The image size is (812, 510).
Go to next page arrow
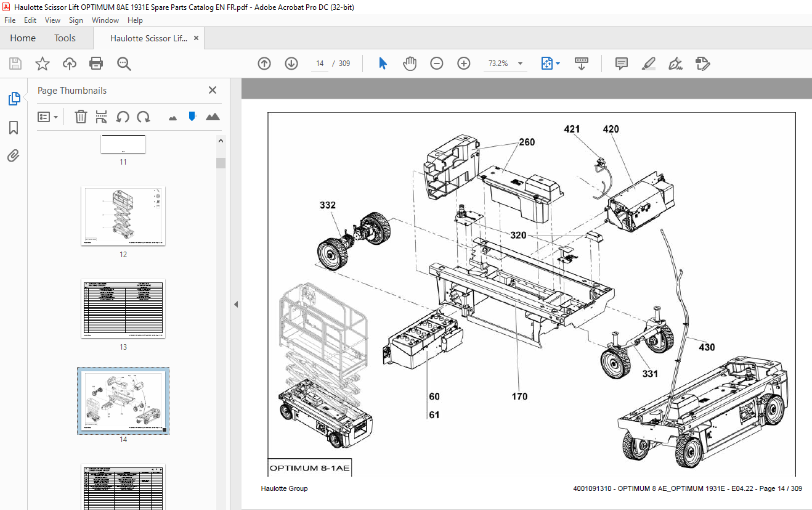click(291, 64)
